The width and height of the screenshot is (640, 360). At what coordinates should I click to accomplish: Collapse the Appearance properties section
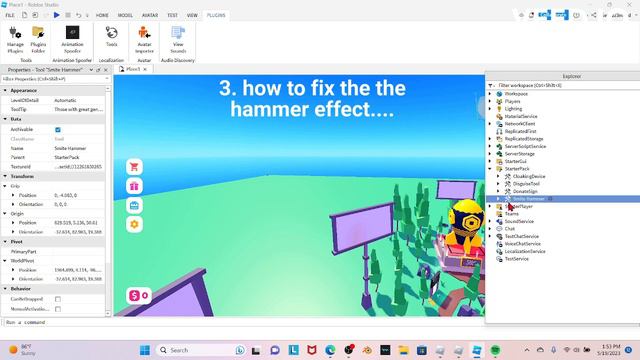click(x=5, y=90)
